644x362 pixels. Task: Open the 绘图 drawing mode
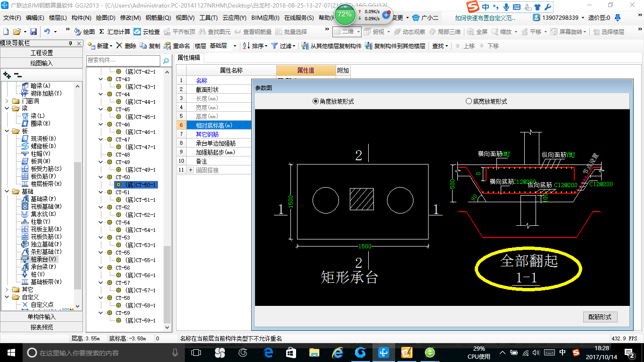84,32
